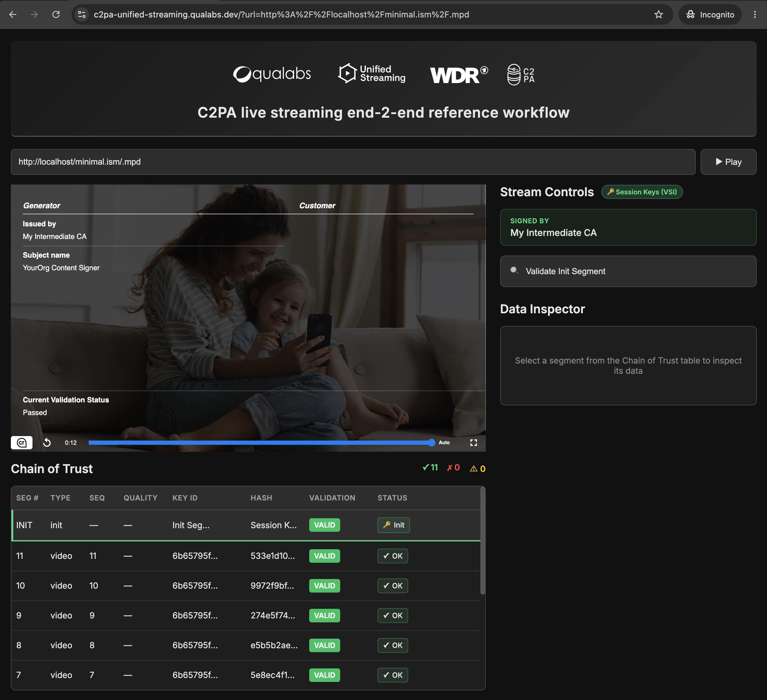
Task: Click the OK status button for segment 7
Action: (393, 675)
